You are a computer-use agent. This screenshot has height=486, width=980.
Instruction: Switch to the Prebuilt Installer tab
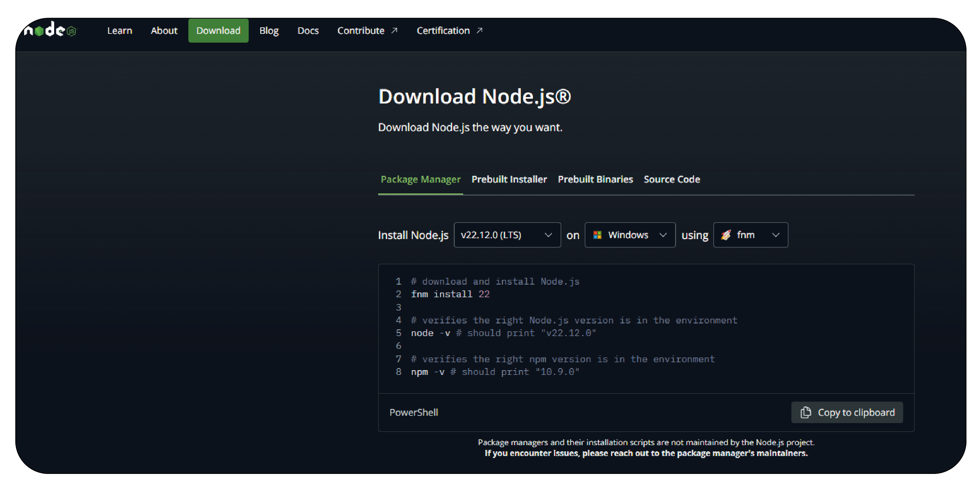pyautogui.click(x=509, y=179)
